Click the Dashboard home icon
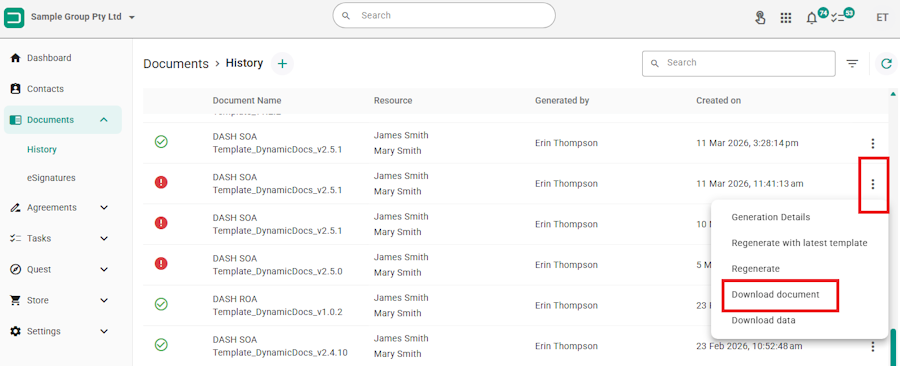This screenshot has height=366, width=900. [x=15, y=58]
